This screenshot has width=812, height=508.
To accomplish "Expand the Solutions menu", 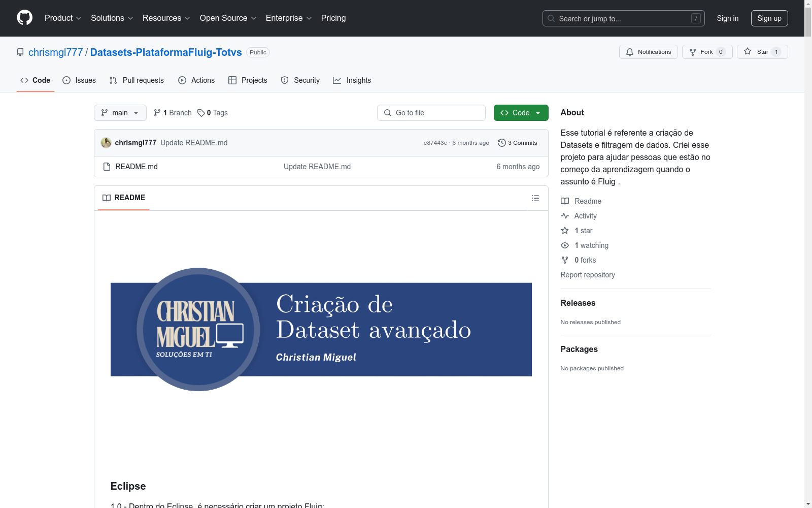I will point(112,18).
